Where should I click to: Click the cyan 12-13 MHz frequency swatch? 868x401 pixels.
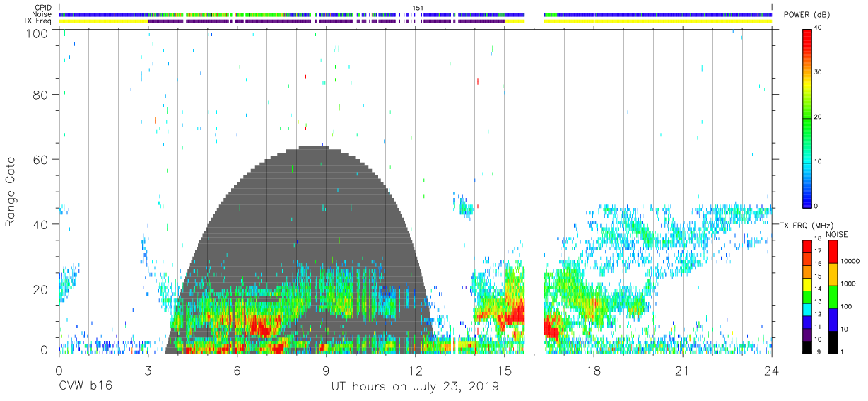(x=807, y=309)
